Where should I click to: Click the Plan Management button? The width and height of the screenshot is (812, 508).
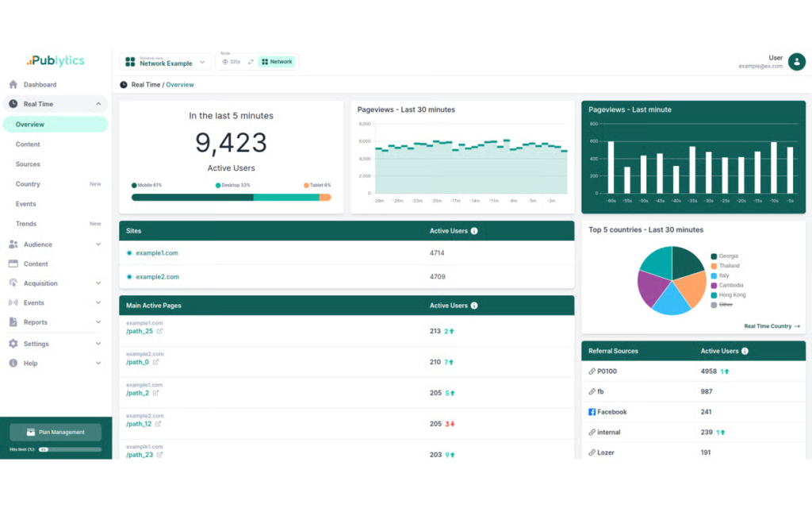(x=56, y=433)
